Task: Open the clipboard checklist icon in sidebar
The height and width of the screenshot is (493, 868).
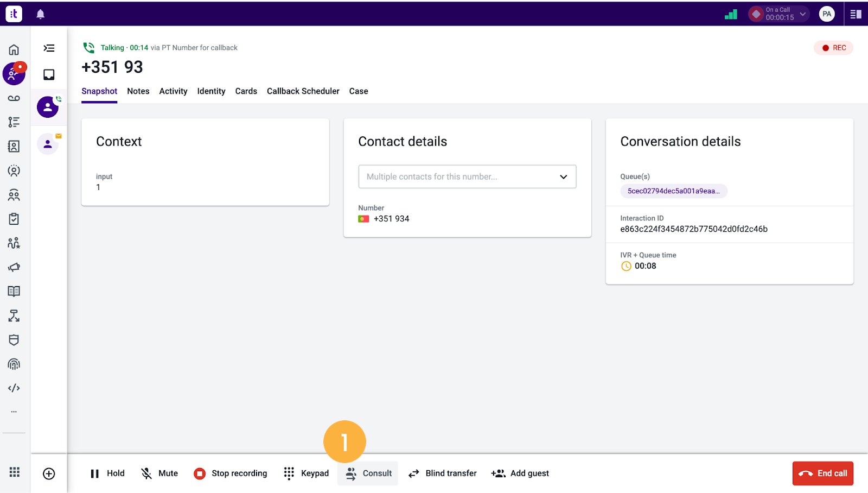Action: coord(14,219)
